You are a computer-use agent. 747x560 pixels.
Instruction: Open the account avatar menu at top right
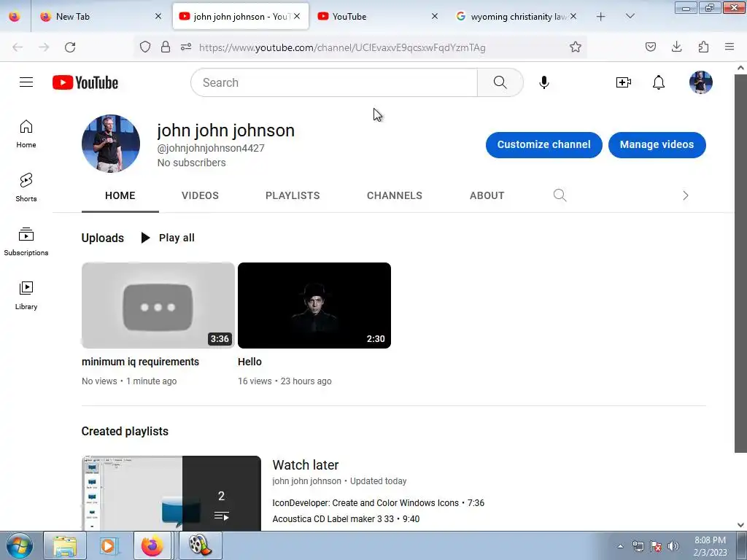pos(701,82)
